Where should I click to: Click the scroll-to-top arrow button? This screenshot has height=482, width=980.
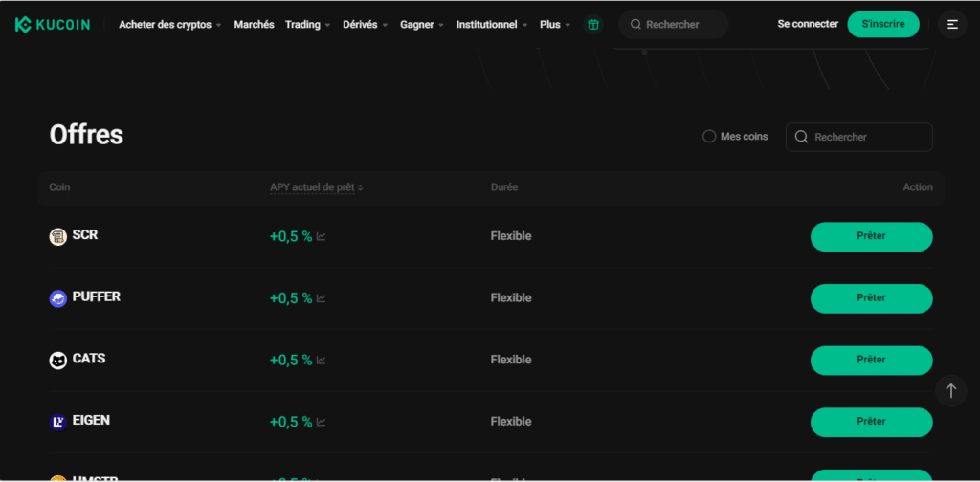951,391
